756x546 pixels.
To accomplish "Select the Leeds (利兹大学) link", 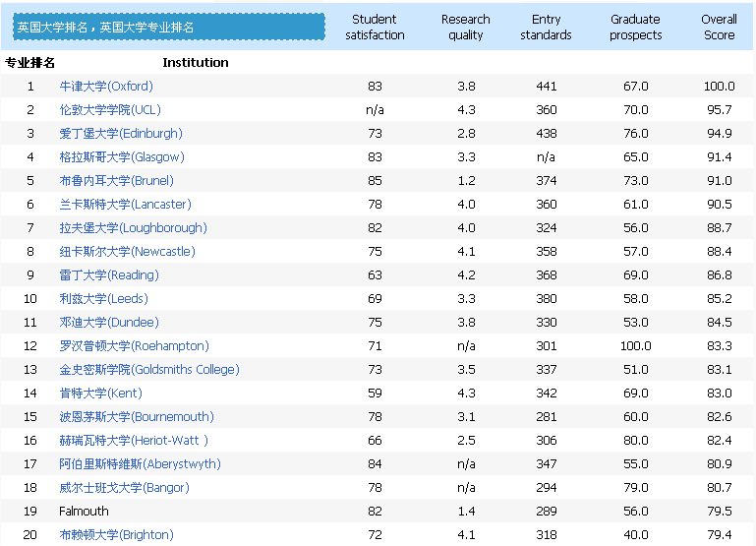I will point(104,299).
